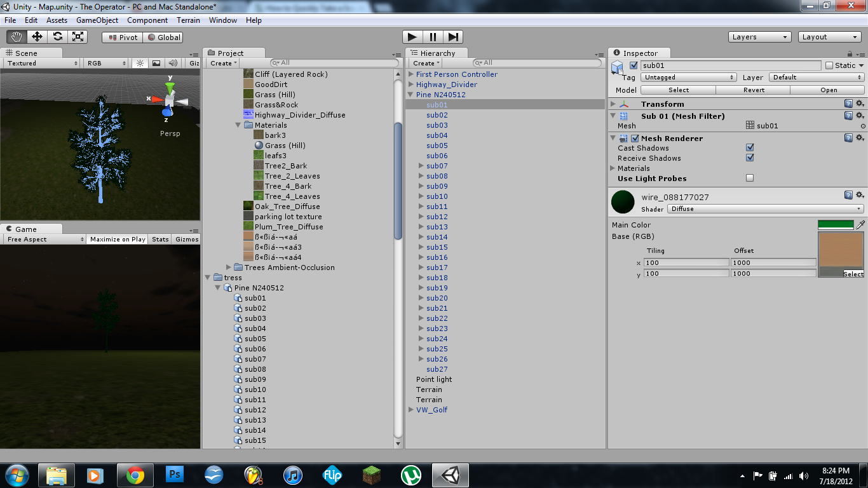Click the Model Select button
Viewport: 868px width, 488px height.
679,90
